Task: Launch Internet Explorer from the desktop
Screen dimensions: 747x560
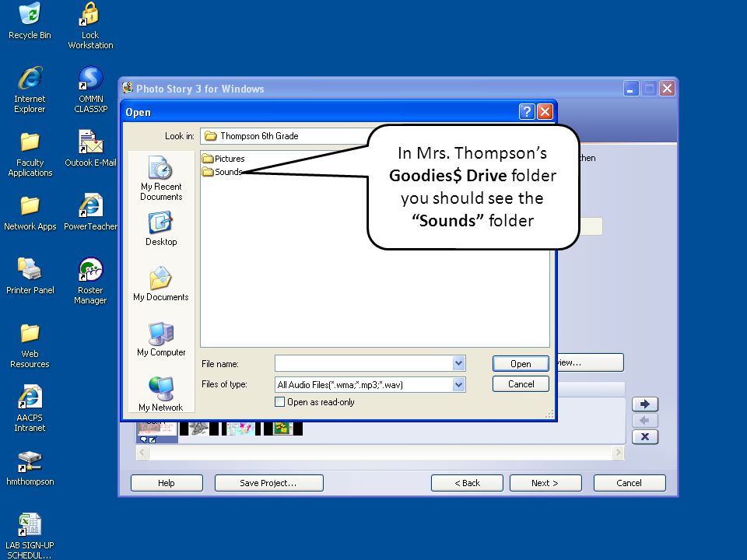Action: click(x=30, y=89)
